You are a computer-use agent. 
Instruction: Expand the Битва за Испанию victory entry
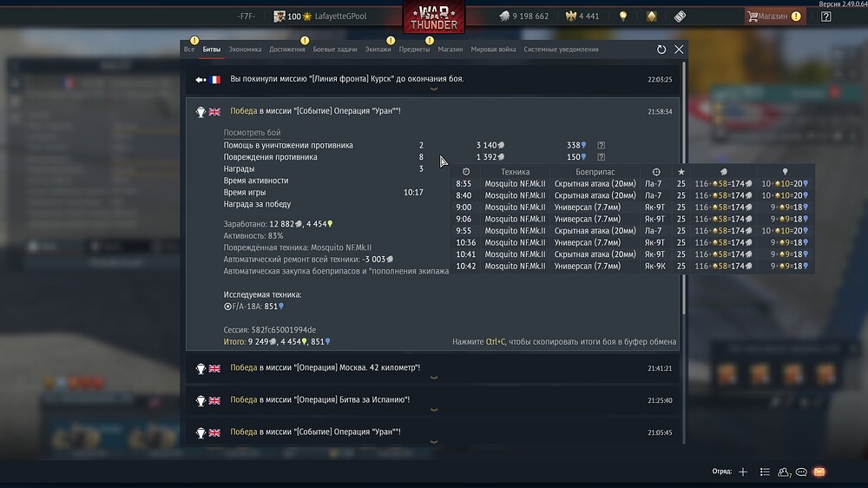pos(434,401)
